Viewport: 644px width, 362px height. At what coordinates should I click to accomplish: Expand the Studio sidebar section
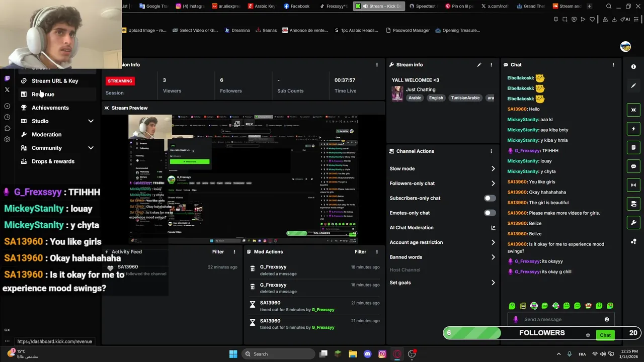click(91, 121)
